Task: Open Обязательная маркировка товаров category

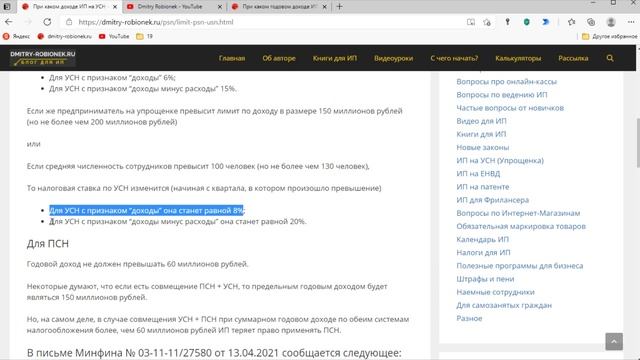Action: pos(521,226)
